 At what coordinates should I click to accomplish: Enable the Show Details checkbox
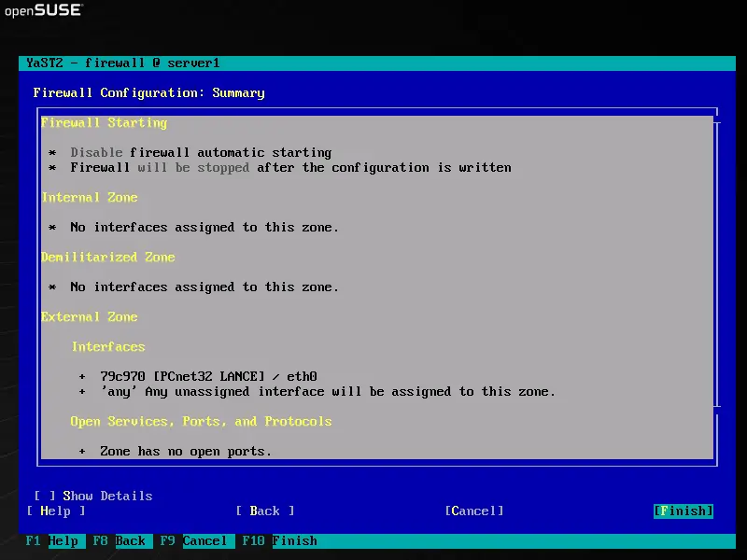coord(45,496)
